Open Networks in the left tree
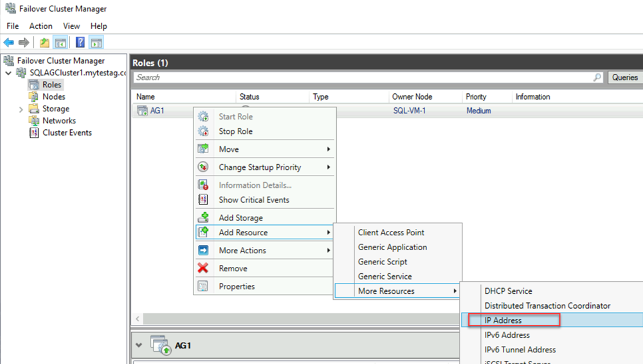Screen dimensions: 643x364 click(59, 121)
